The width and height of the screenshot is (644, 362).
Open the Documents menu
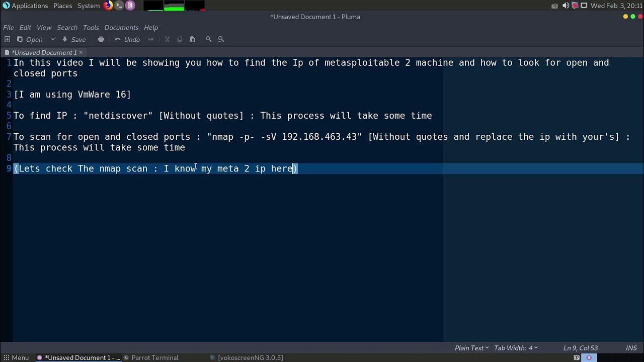coord(121,27)
